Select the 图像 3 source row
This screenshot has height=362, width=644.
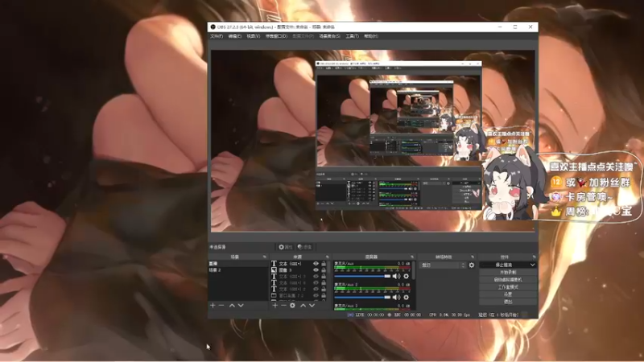tap(299, 270)
